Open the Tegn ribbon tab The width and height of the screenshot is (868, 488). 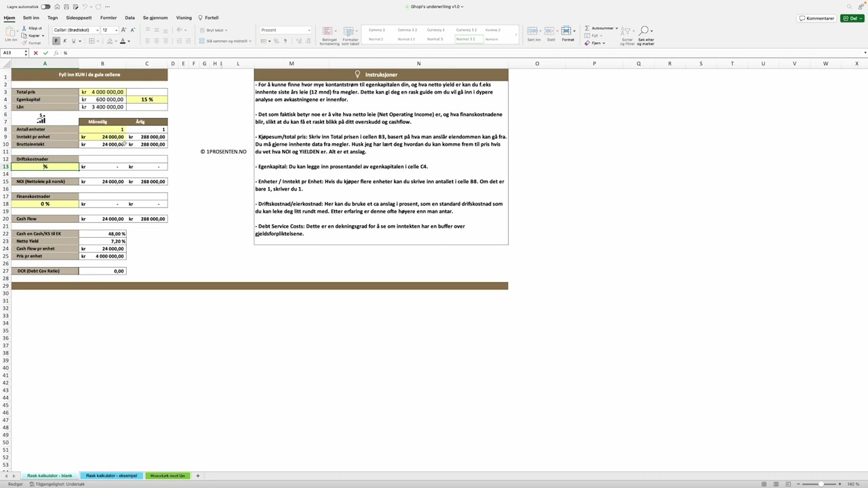point(52,18)
